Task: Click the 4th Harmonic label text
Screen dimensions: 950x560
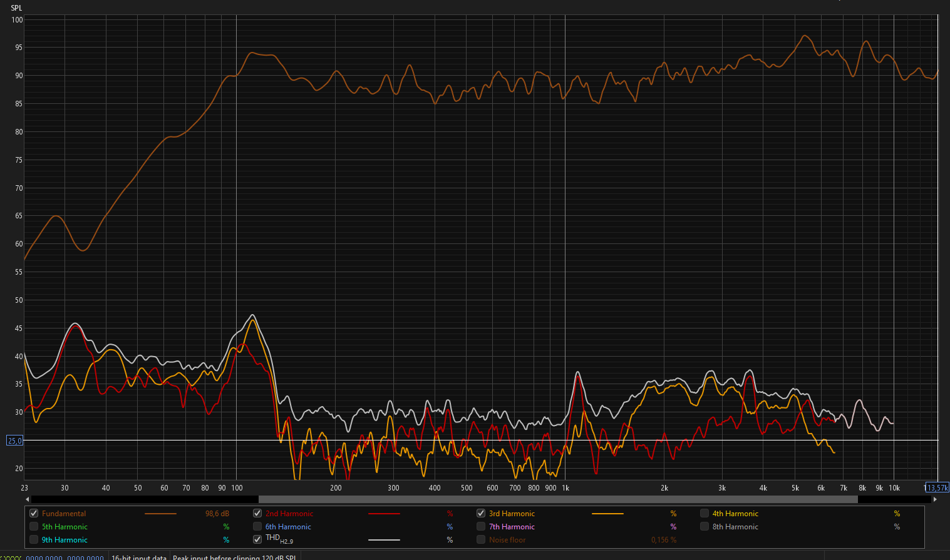Action: 735,514
